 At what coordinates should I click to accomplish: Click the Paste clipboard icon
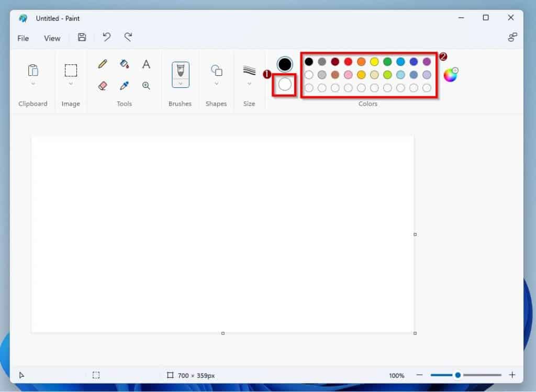click(33, 71)
